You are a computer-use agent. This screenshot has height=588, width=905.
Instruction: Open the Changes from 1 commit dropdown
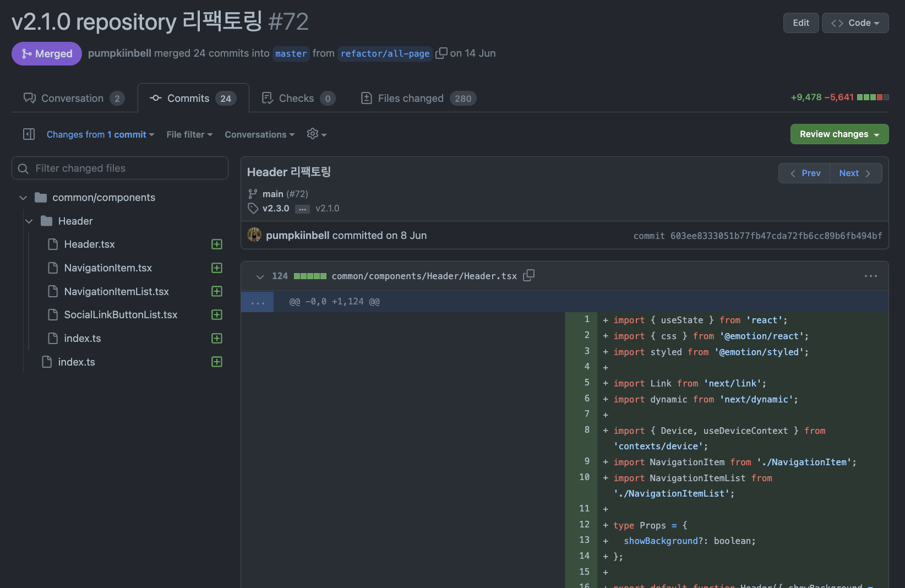[100, 134]
